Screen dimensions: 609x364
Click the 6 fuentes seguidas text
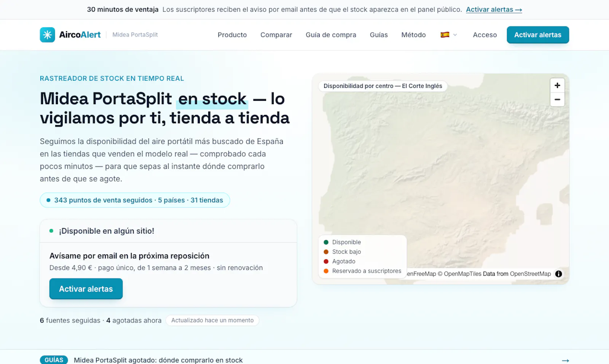pyautogui.click(x=70, y=320)
